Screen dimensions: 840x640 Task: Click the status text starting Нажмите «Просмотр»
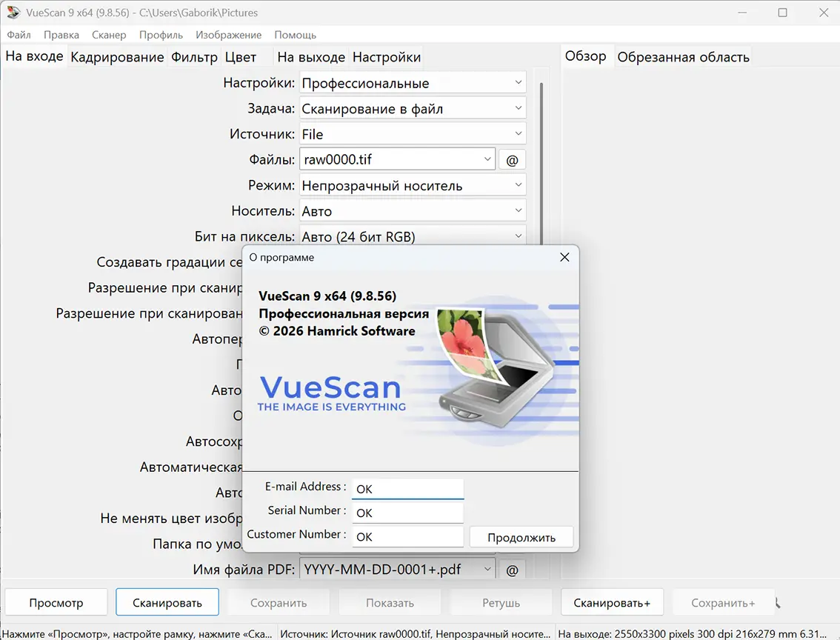(138, 633)
